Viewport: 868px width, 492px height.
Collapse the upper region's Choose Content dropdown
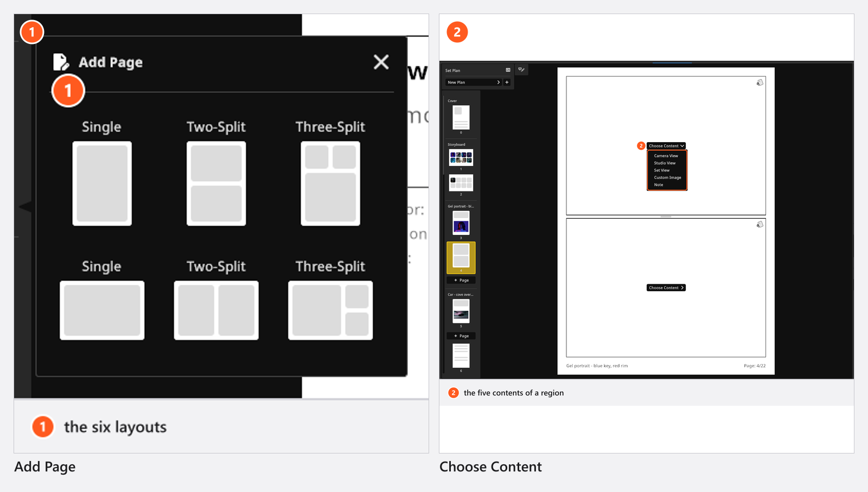click(666, 146)
